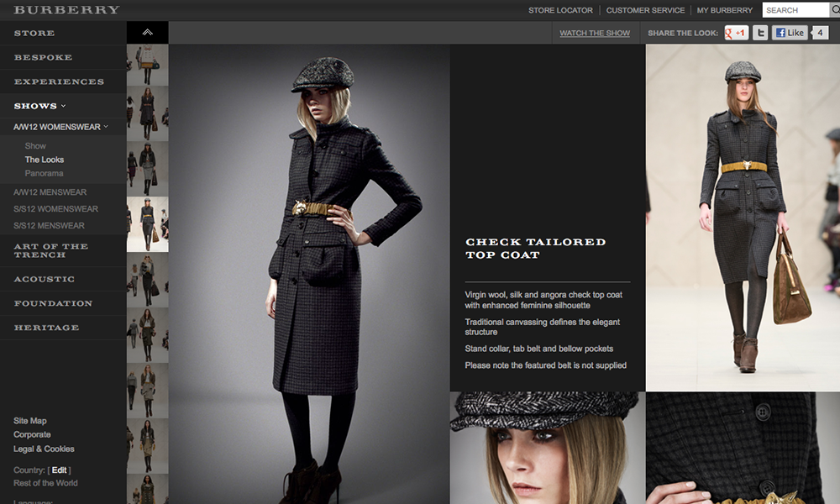Screen dimensions: 840x504
Task: Open the Site Map link
Action: [30, 421]
